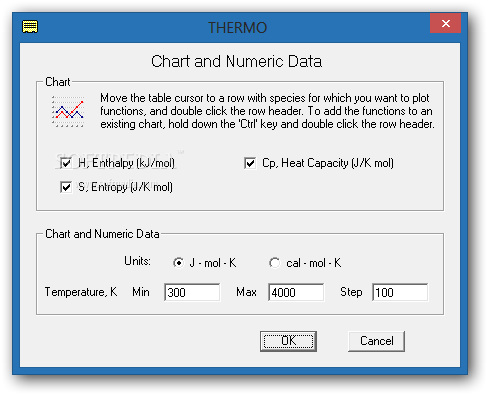The height and width of the screenshot is (395, 488).
Task: Click the lower Chart and Numeric Data group label
Action: (x=102, y=234)
